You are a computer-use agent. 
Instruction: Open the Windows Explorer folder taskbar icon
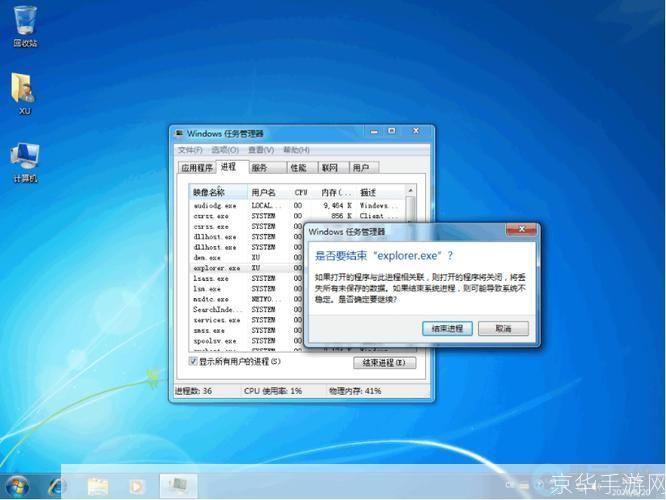pyautogui.click(x=98, y=486)
